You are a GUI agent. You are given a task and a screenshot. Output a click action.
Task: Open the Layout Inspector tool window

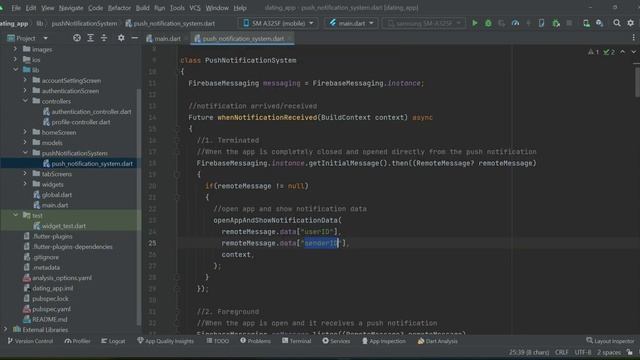click(x=610, y=341)
